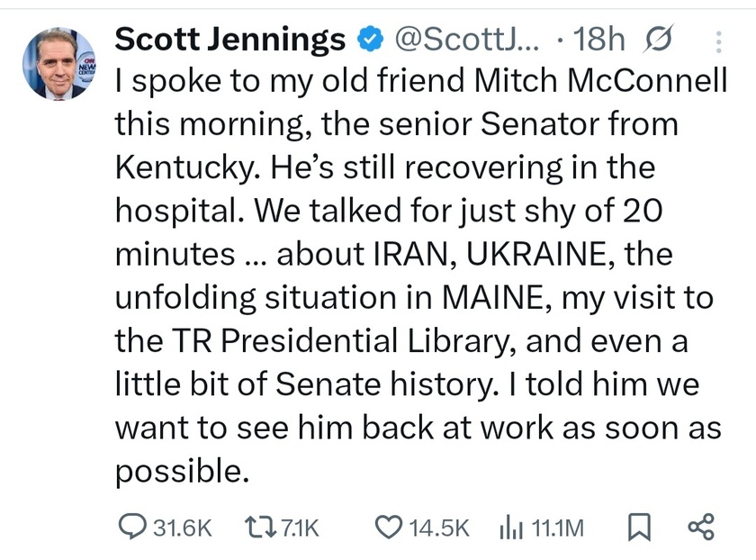The image size is (756, 560).
Task: Repost using the retweet arrows icon
Action: pyautogui.click(x=260, y=528)
